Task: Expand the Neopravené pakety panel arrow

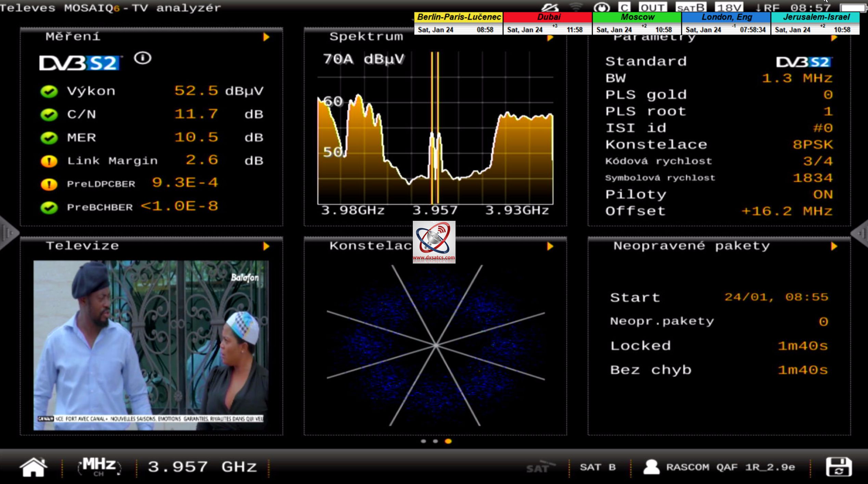Action: [x=834, y=246]
